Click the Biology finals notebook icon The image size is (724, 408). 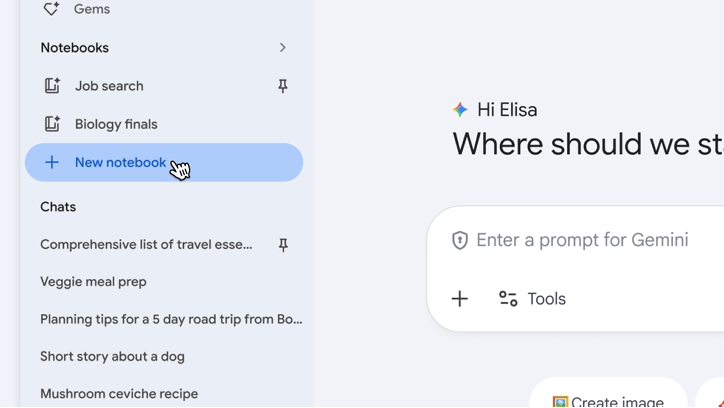[x=52, y=124]
